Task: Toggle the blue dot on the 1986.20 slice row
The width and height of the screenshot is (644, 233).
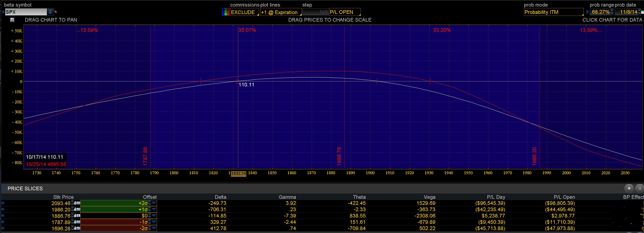Action: (x=2, y=209)
